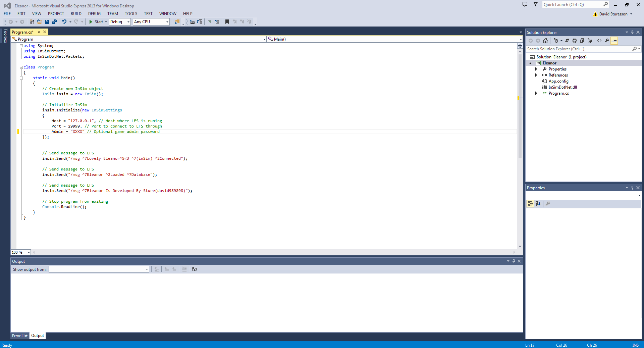Image resolution: width=644 pixels, height=348 pixels.
Task: Select the Output tab at bottom
Action: pyautogui.click(x=38, y=336)
